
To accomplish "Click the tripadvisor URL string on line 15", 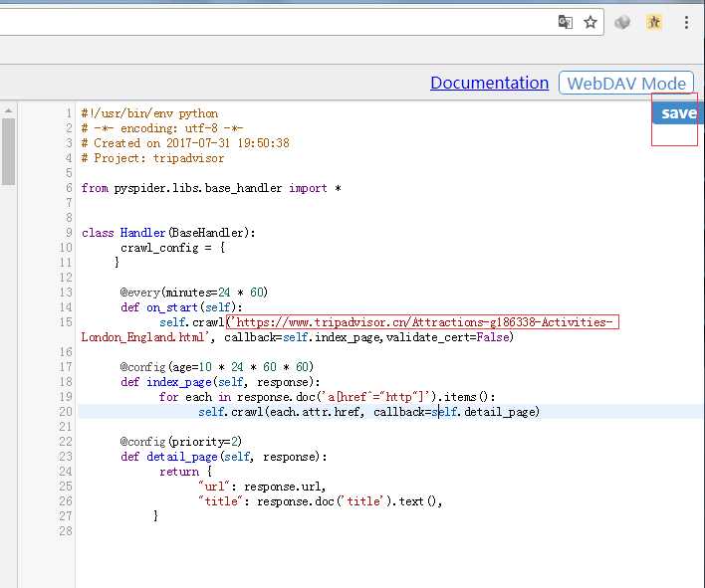I will click(422, 322).
